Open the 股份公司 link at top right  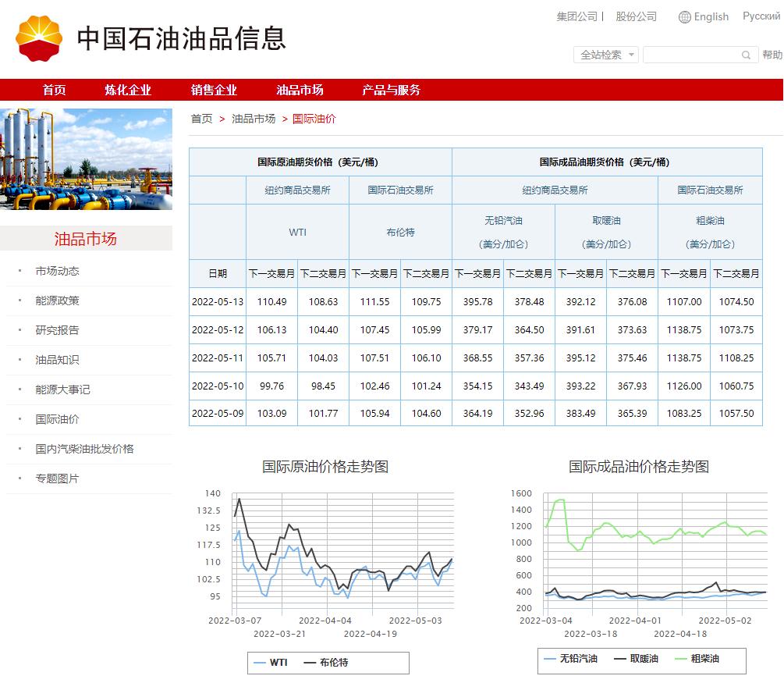pyautogui.click(x=637, y=16)
